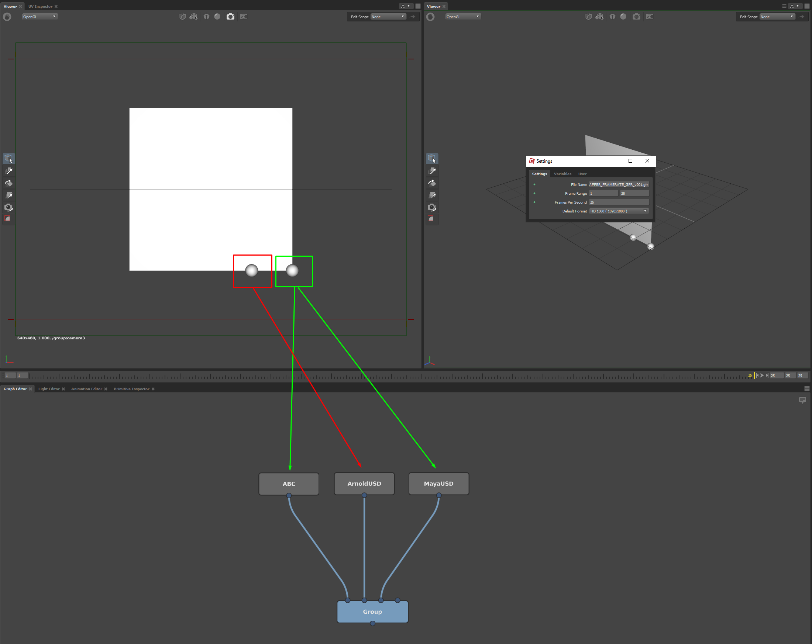Click the pan hand icon in left viewer

click(7, 17)
